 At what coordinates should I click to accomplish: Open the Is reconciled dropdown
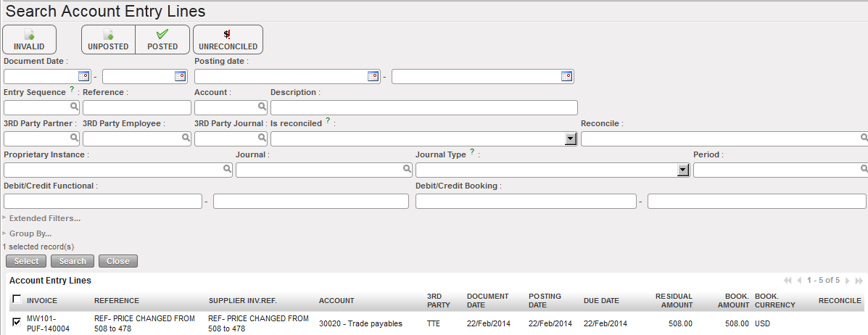(571, 139)
